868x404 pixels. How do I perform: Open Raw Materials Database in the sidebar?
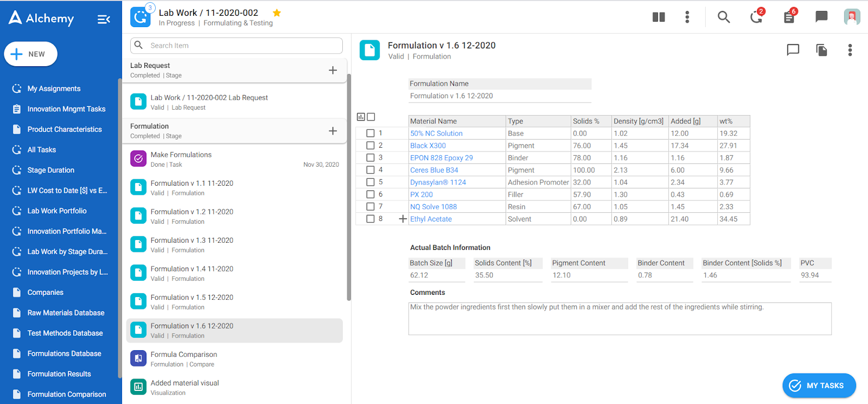point(66,313)
